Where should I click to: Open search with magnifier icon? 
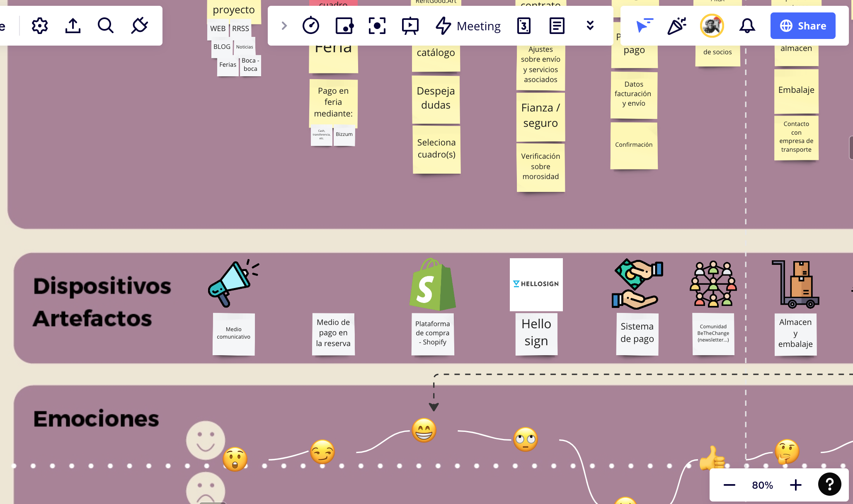click(x=106, y=26)
